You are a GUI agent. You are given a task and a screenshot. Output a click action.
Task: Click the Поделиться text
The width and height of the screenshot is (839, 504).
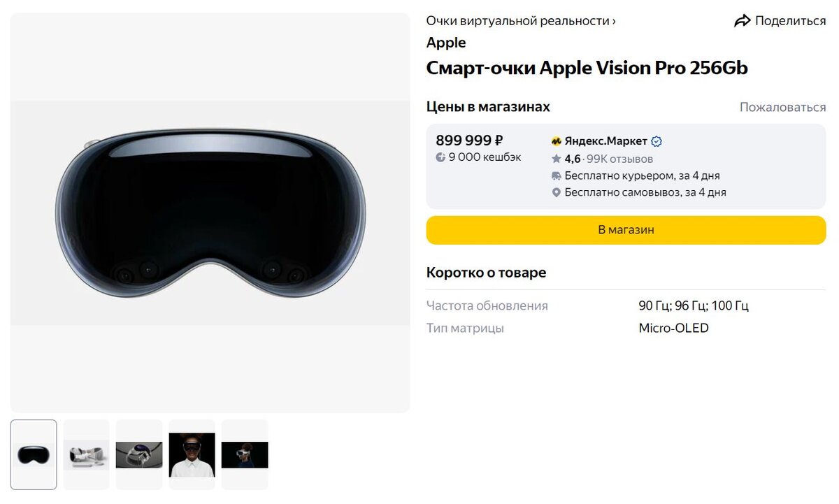click(791, 21)
